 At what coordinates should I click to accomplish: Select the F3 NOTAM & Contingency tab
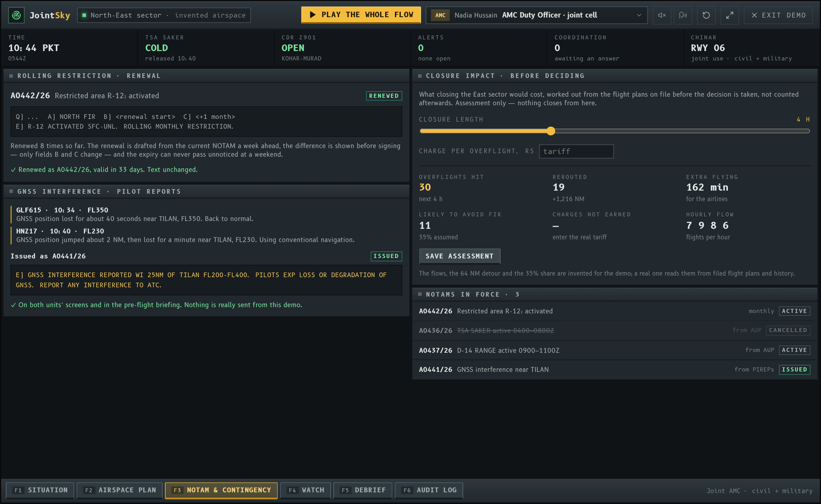pos(221,490)
